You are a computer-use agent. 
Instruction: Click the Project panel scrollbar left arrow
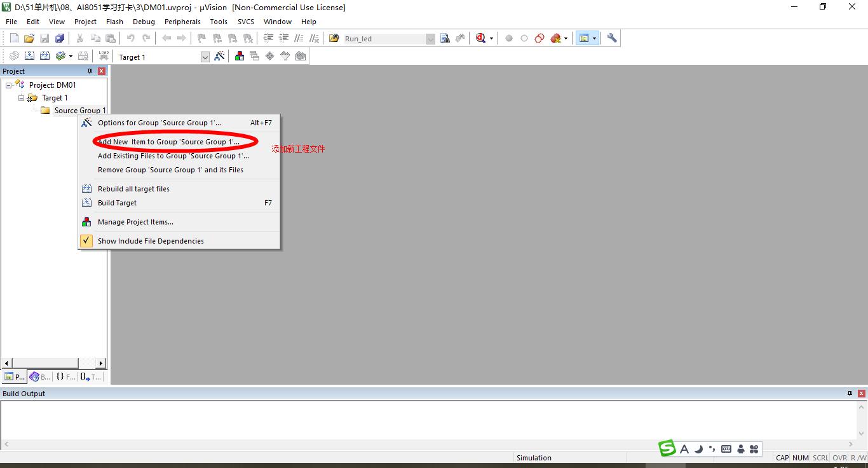(x=7, y=363)
